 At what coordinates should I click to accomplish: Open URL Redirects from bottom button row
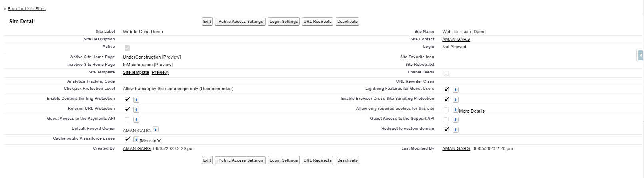point(317,160)
